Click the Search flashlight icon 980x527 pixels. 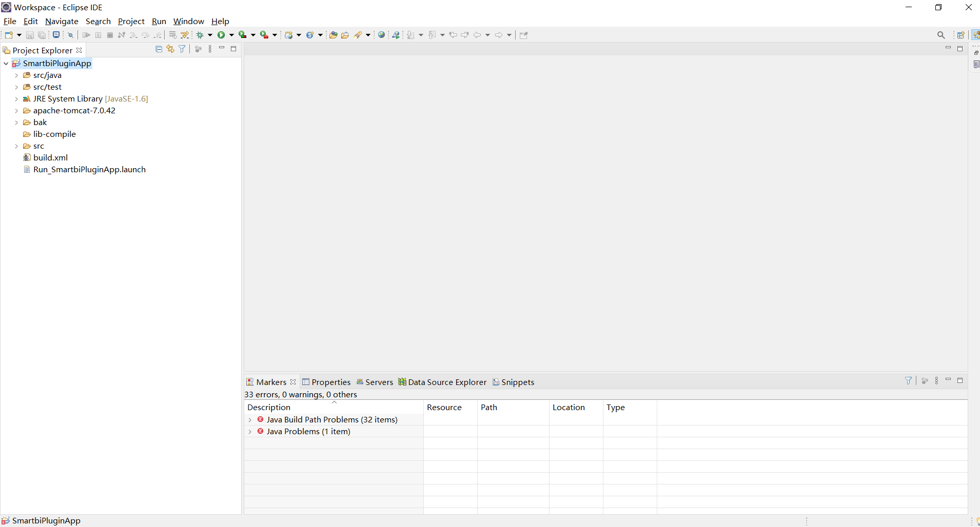tap(358, 35)
